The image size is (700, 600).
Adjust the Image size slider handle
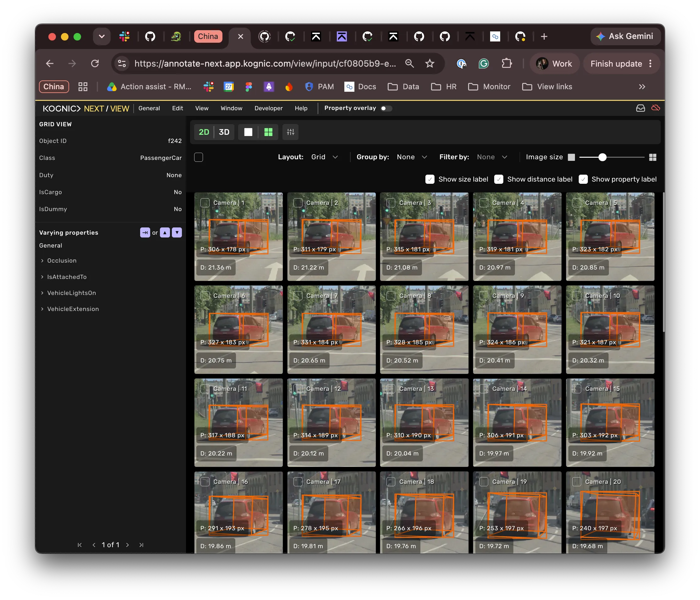602,157
